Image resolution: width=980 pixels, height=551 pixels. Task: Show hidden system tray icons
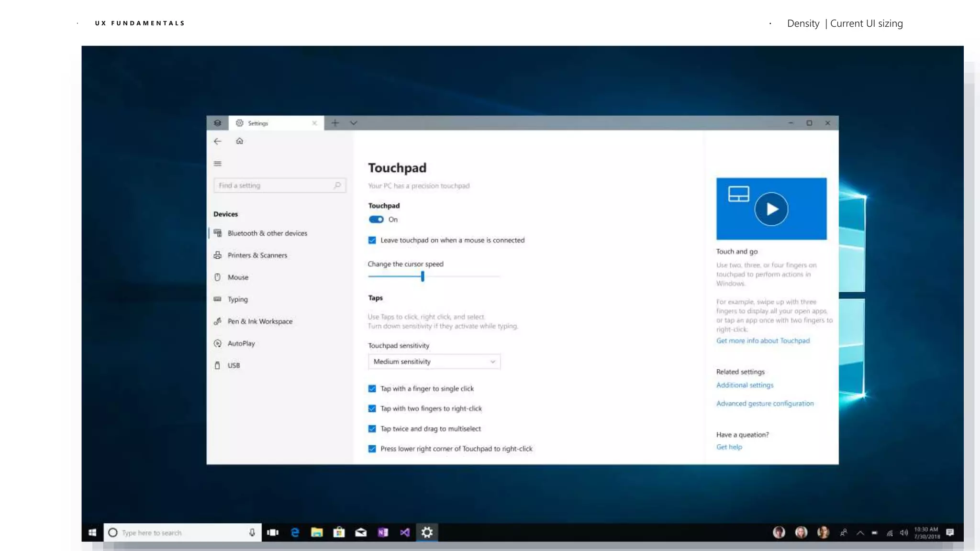pos(860,533)
